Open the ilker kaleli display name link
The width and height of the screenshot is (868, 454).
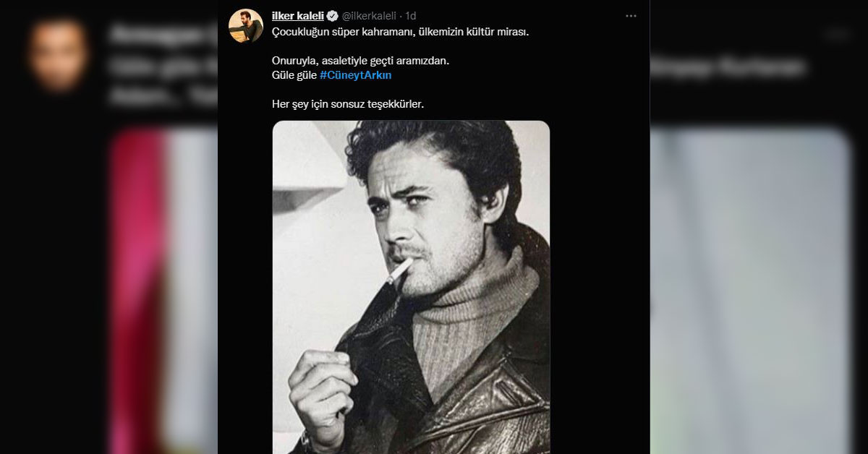point(297,16)
